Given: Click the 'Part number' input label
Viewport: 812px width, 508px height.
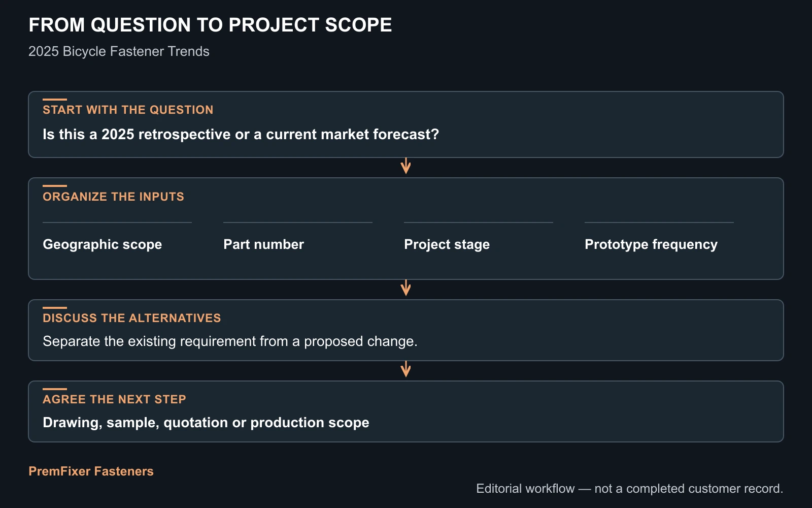Looking at the screenshot, I should click(x=263, y=244).
